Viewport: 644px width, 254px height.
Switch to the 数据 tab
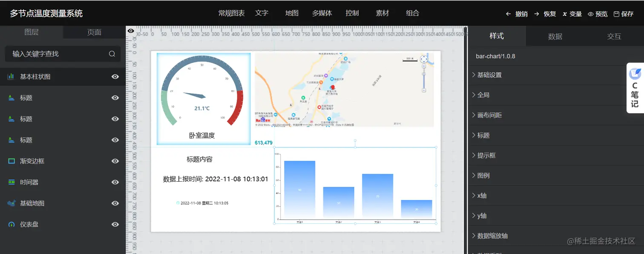(x=555, y=37)
